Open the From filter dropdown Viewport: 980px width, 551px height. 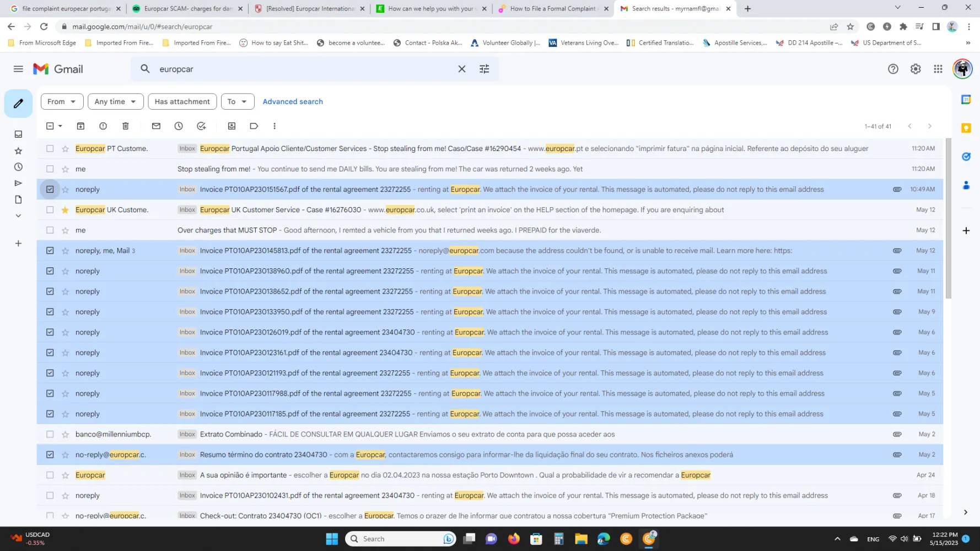click(x=62, y=101)
